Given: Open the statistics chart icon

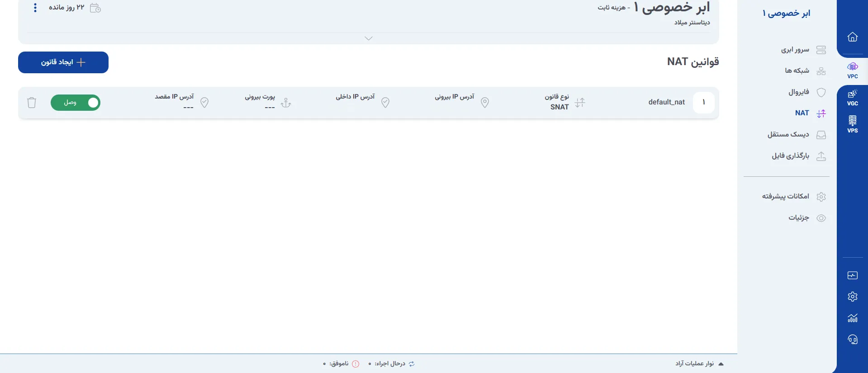Looking at the screenshot, I should tap(852, 318).
